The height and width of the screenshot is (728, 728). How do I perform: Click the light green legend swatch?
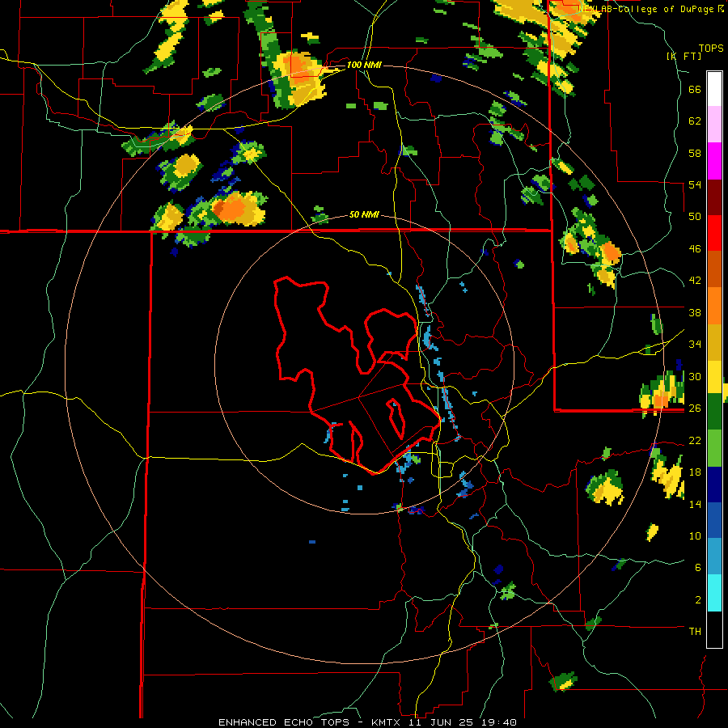coord(714,448)
